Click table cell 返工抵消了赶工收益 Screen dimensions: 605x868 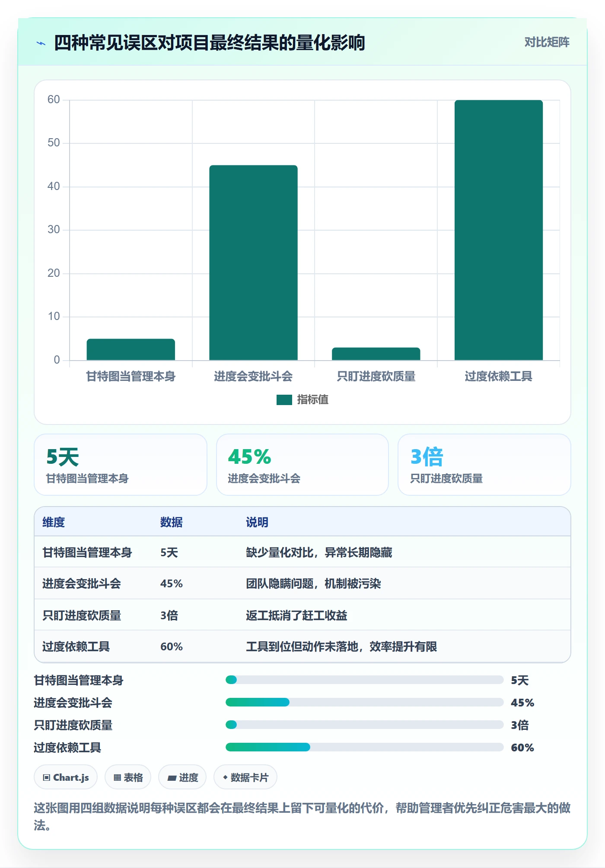pyautogui.click(x=296, y=615)
